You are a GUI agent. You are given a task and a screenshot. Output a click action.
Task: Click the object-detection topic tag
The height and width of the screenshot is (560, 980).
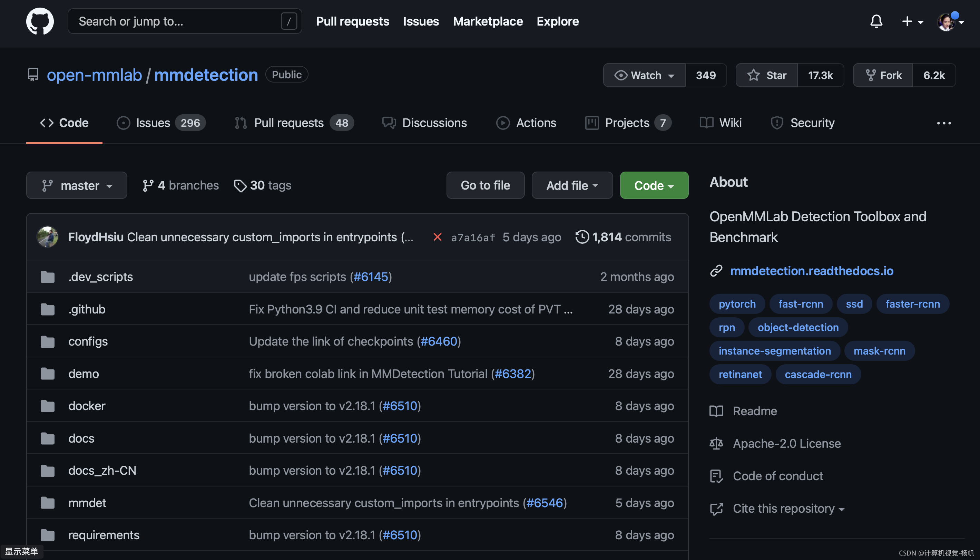[x=798, y=327]
